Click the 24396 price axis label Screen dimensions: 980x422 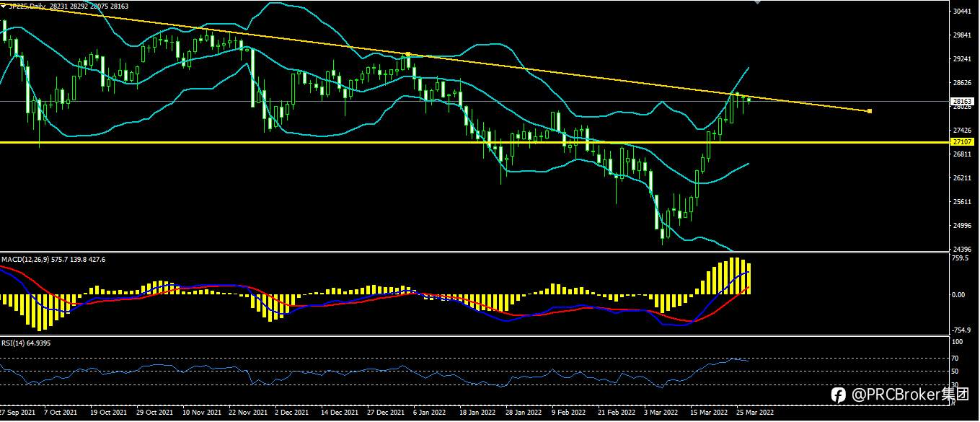point(961,250)
